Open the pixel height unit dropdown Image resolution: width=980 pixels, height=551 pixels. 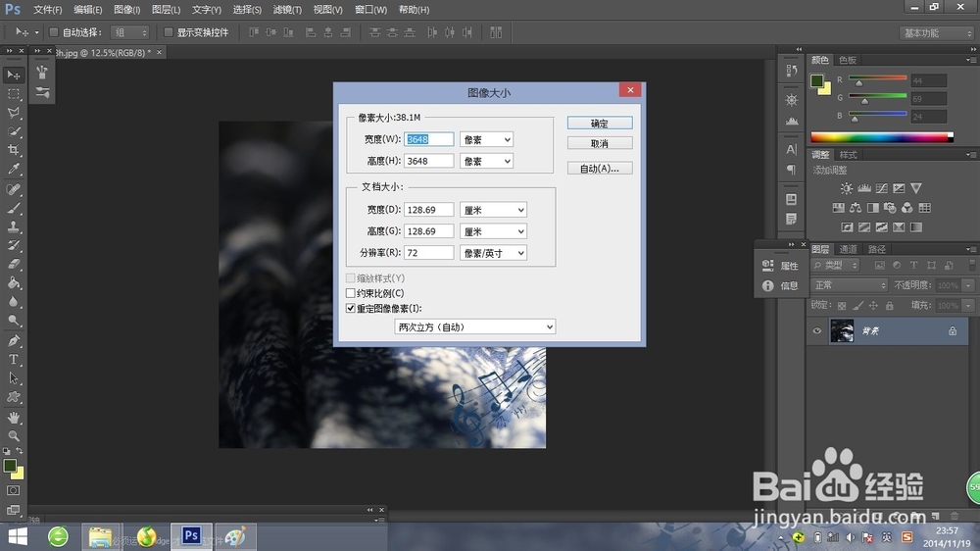(486, 161)
